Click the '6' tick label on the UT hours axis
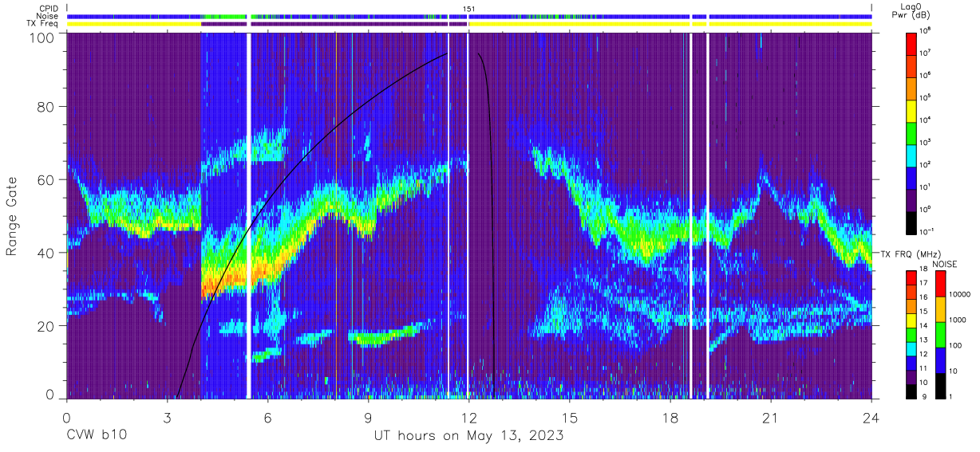The image size is (980, 452). tap(268, 418)
